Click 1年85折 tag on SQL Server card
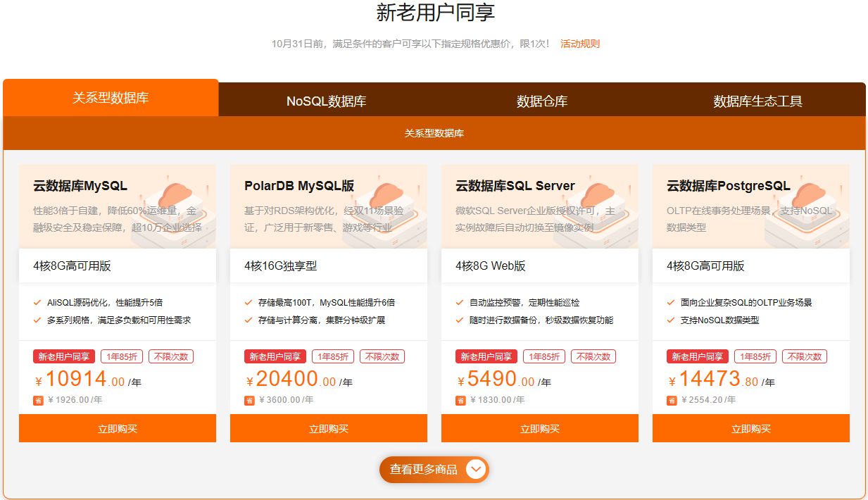This screenshot has height=500, width=868. [544, 356]
